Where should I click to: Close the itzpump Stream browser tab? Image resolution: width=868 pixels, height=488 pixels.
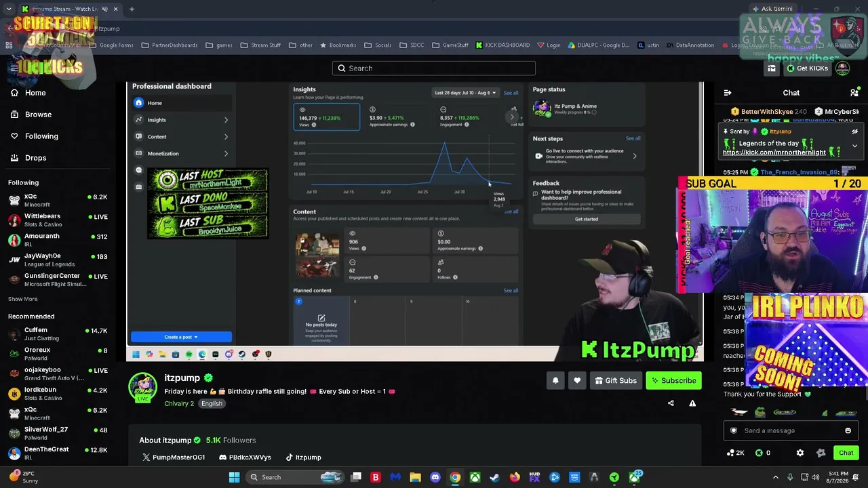coord(115,9)
